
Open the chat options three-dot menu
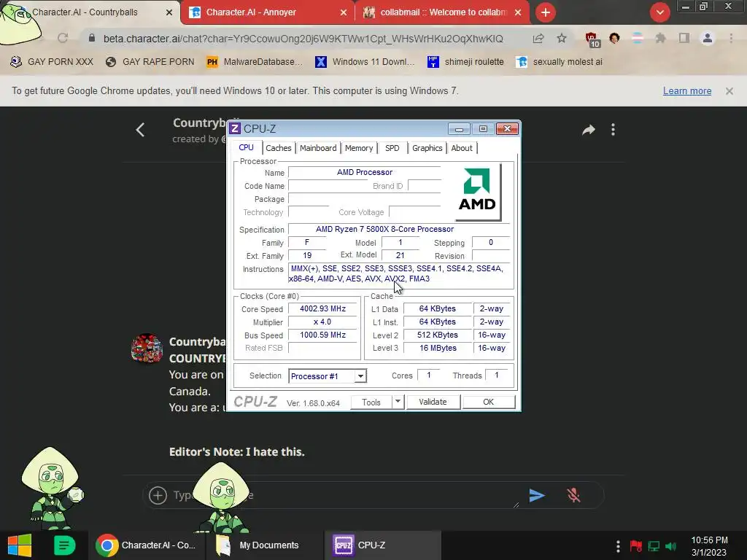(613, 130)
